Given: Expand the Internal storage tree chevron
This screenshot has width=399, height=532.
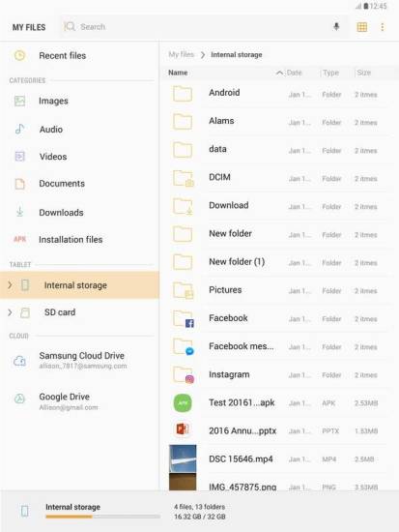Looking at the screenshot, I should click(x=10, y=284).
